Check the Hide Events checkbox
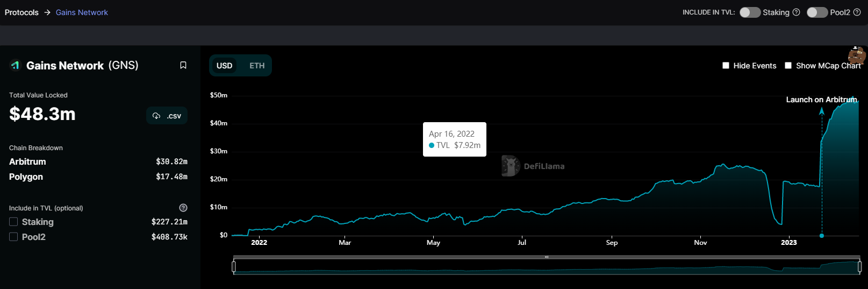This screenshot has height=289, width=868. 726,66
